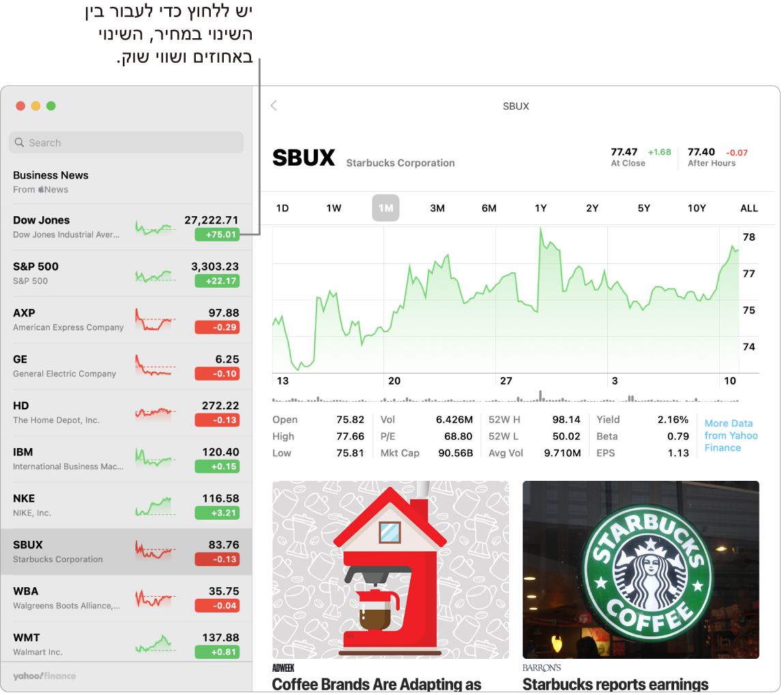Click the yahoo!finance logo
Image resolution: width=784 pixels, height=695 pixels.
click(44, 676)
